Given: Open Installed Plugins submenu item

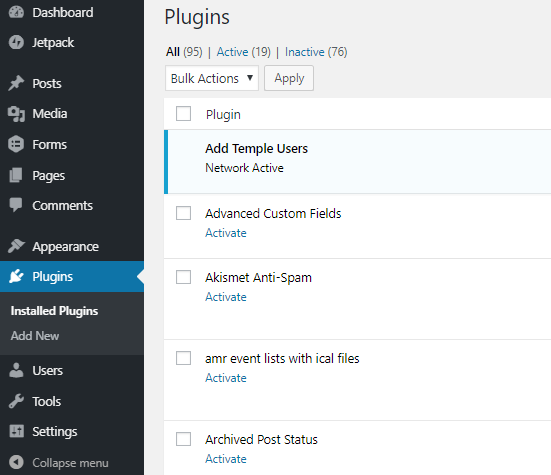Looking at the screenshot, I should coord(54,311).
